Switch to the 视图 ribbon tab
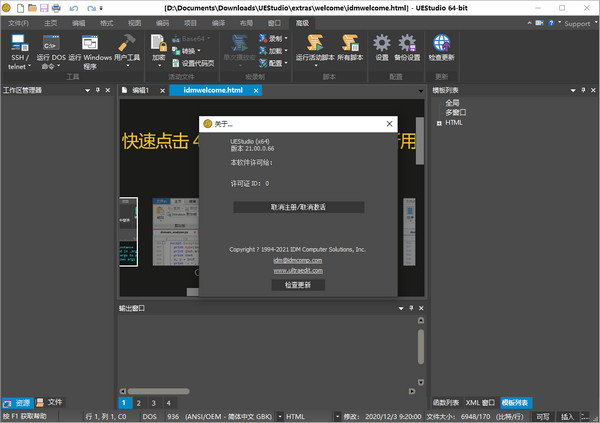600x423 pixels. [134, 23]
